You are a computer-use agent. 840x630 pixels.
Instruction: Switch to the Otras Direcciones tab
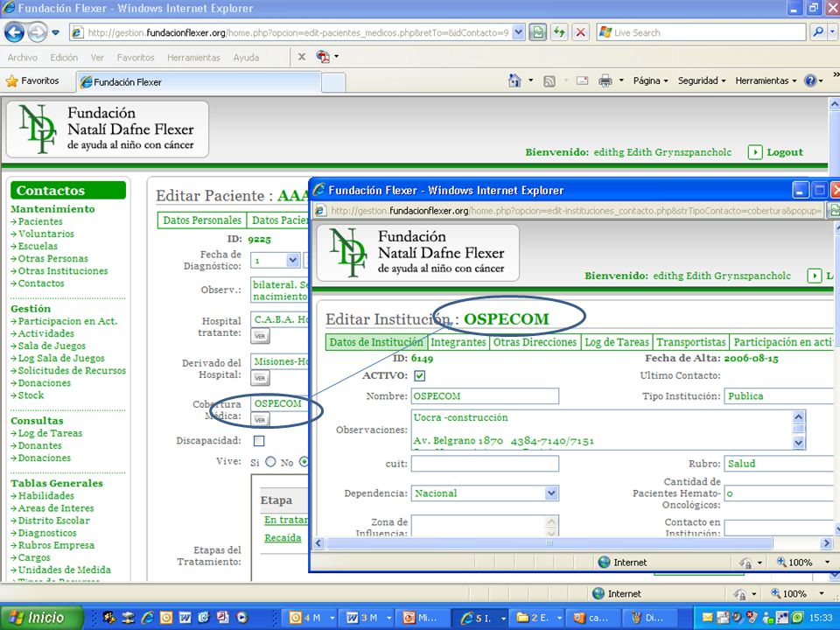coord(535,342)
